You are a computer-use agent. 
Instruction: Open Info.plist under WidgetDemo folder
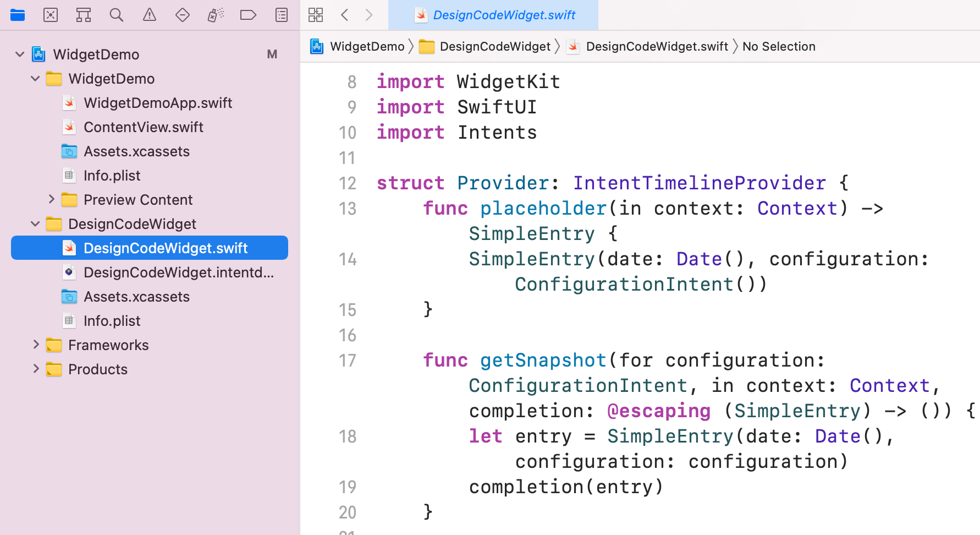tap(150, 176)
